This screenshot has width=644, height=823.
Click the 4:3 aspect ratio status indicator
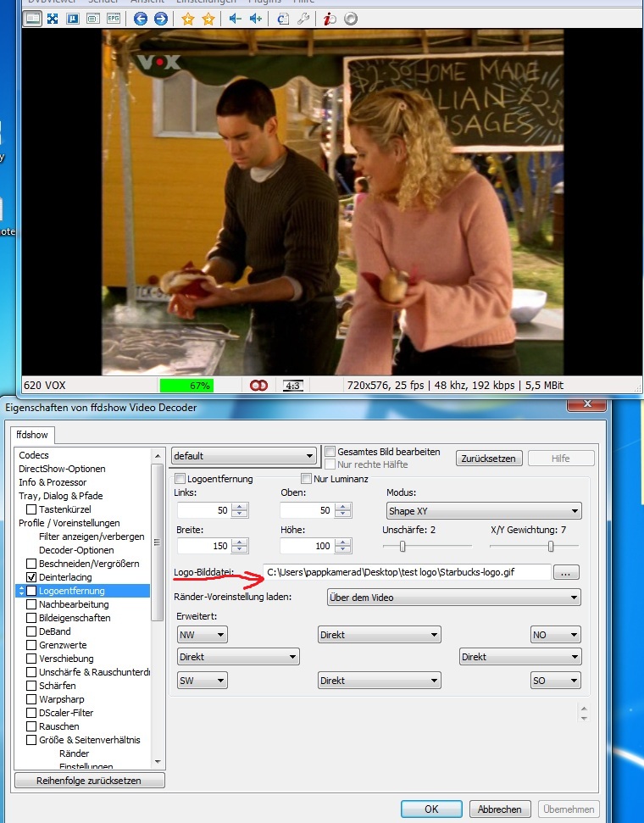pyautogui.click(x=292, y=386)
